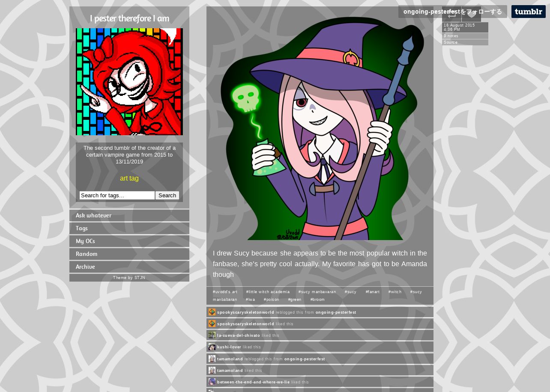
Task: Click the Search button for tags
Action: 167,195
